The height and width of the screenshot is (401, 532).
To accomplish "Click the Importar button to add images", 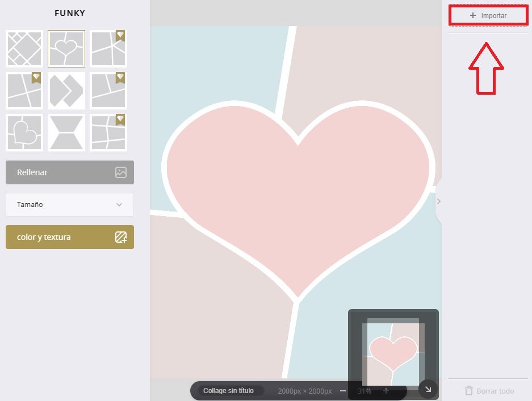I will pyautogui.click(x=488, y=16).
